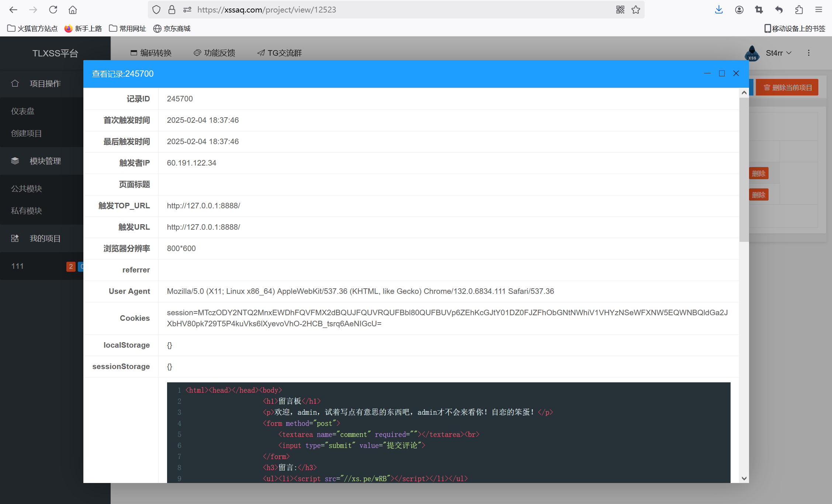Maximize the 查看记录 dialog window
Screen dimensions: 832x504
[722, 73]
